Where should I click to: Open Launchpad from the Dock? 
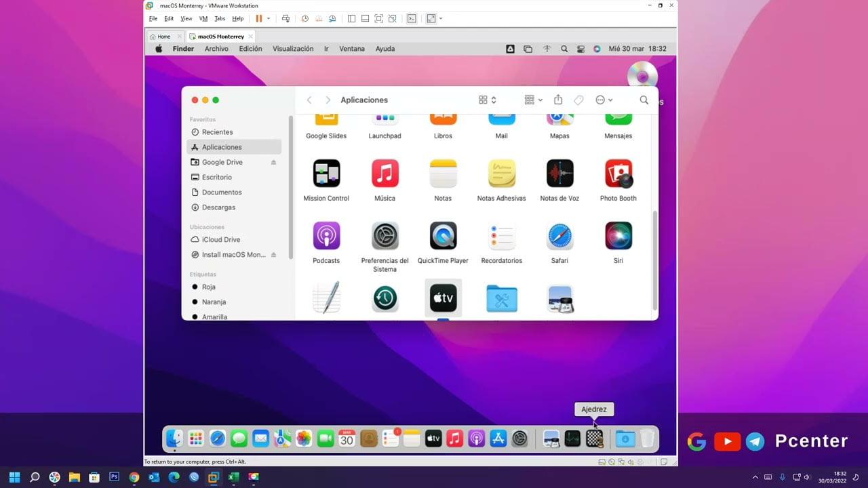[x=196, y=439]
